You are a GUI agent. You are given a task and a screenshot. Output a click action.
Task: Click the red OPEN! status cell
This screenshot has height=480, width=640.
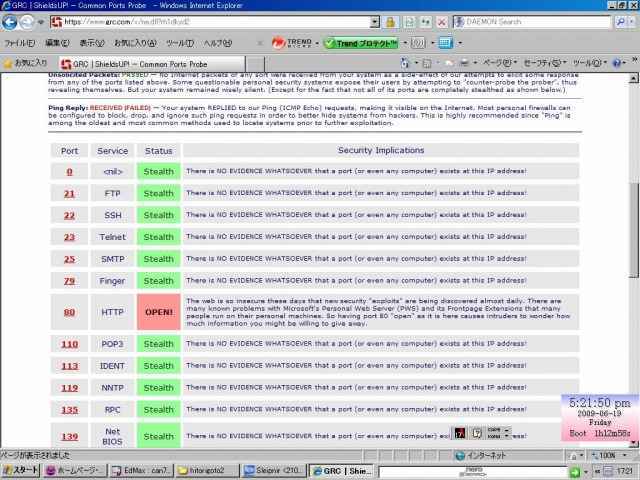click(x=159, y=312)
